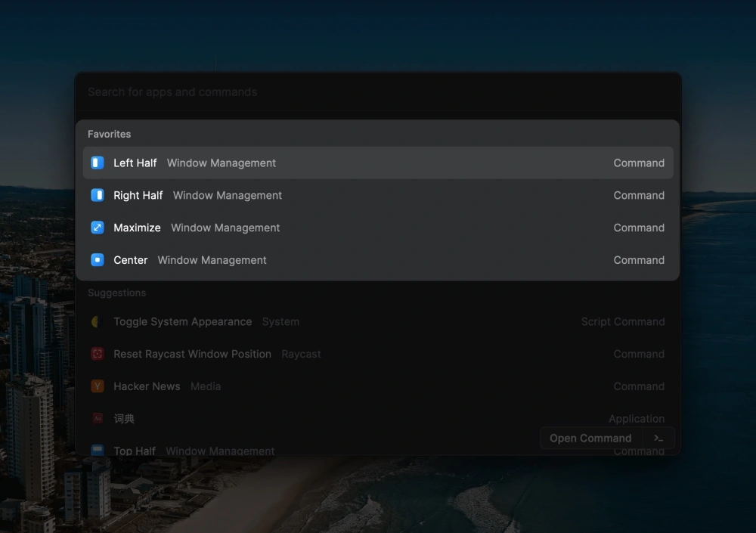This screenshot has width=756, height=533.
Task: Click the Center window icon
Action: coord(98,260)
